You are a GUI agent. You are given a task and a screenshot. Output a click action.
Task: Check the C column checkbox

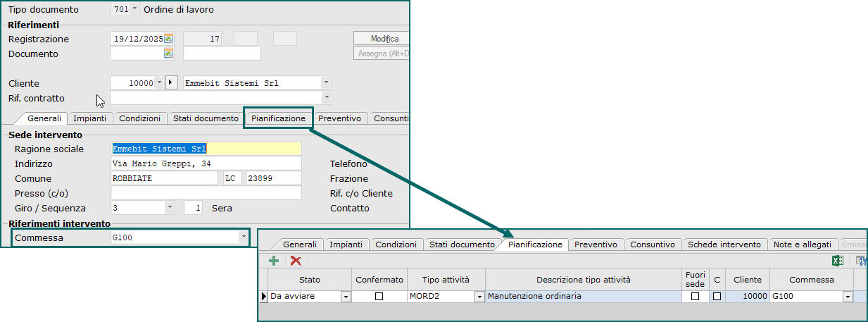717,297
